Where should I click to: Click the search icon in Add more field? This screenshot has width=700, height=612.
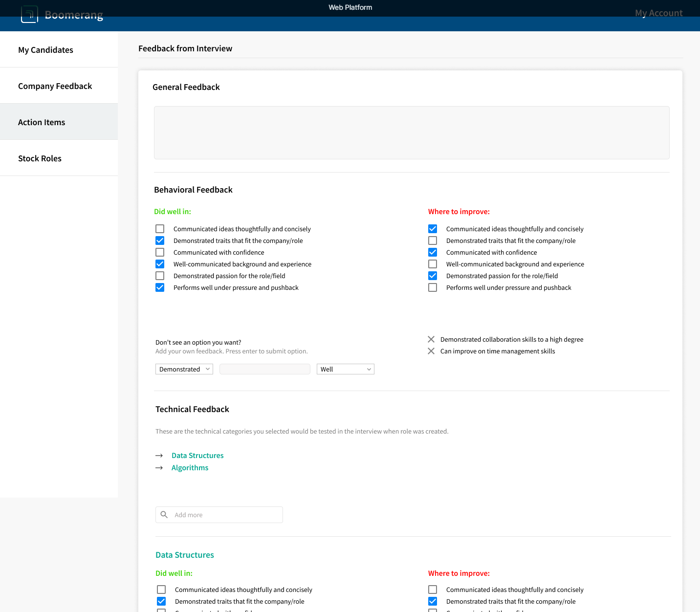click(x=164, y=515)
